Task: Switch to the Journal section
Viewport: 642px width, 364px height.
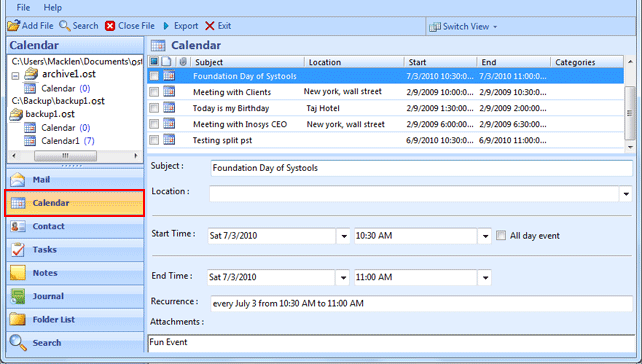Action: click(75, 296)
